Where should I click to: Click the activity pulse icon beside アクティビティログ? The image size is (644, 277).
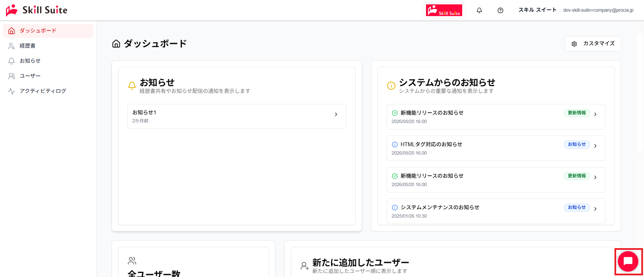(x=11, y=91)
